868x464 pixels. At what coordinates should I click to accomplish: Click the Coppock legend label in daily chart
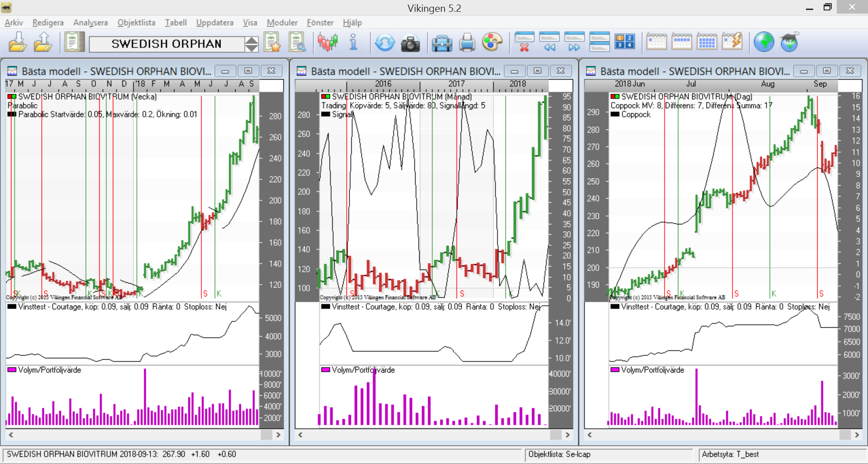click(x=636, y=115)
